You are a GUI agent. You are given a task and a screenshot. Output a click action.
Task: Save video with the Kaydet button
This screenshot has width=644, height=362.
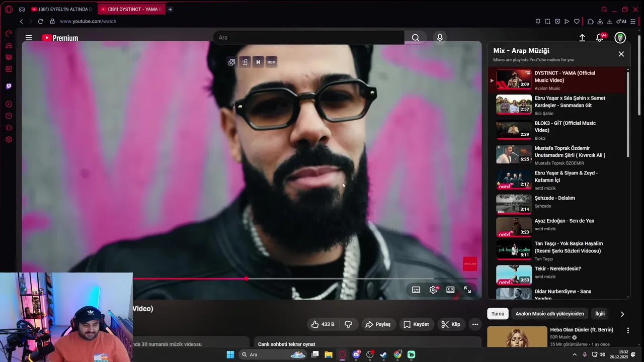[x=416, y=324]
